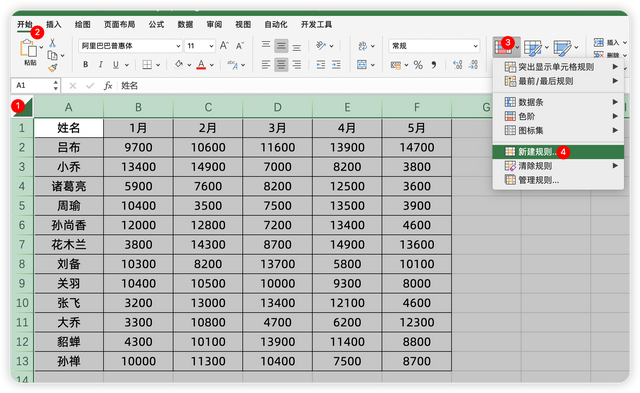Open 清除规则 submenu
This screenshot has height=393, width=640.
(x=558, y=166)
